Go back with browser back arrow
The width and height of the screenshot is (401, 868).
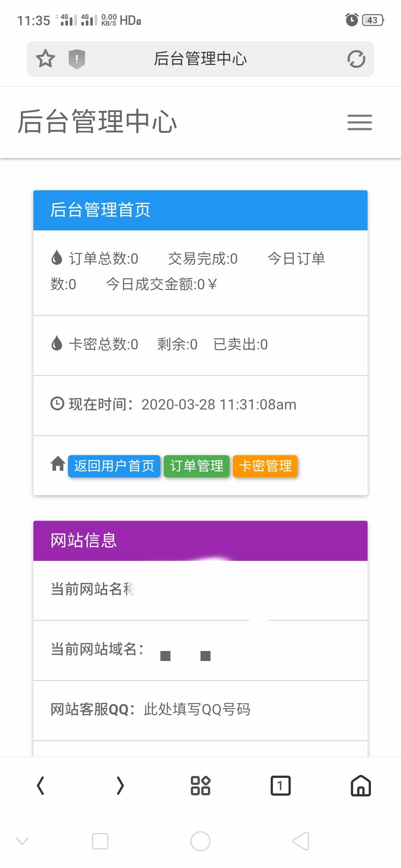point(40,786)
